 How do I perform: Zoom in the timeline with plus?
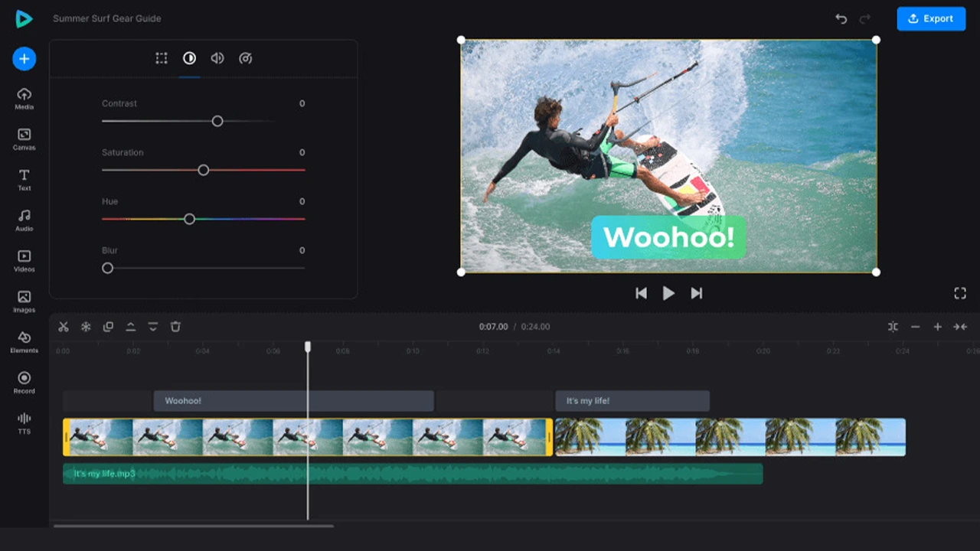point(937,327)
